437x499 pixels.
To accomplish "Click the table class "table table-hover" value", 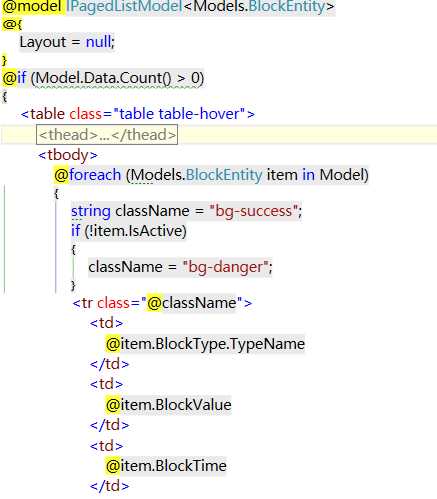I will (180, 114).
